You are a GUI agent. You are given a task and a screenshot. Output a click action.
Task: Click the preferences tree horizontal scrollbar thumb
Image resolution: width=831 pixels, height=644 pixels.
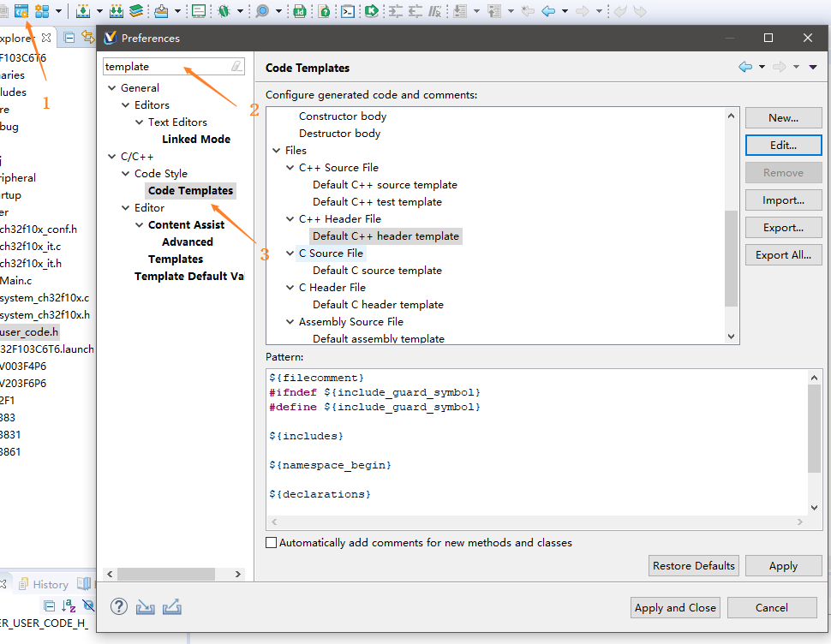166,574
